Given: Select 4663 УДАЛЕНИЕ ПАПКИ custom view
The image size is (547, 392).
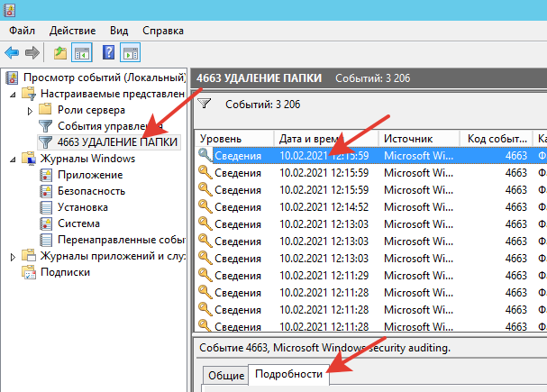Looking at the screenshot, I should click(x=117, y=142).
